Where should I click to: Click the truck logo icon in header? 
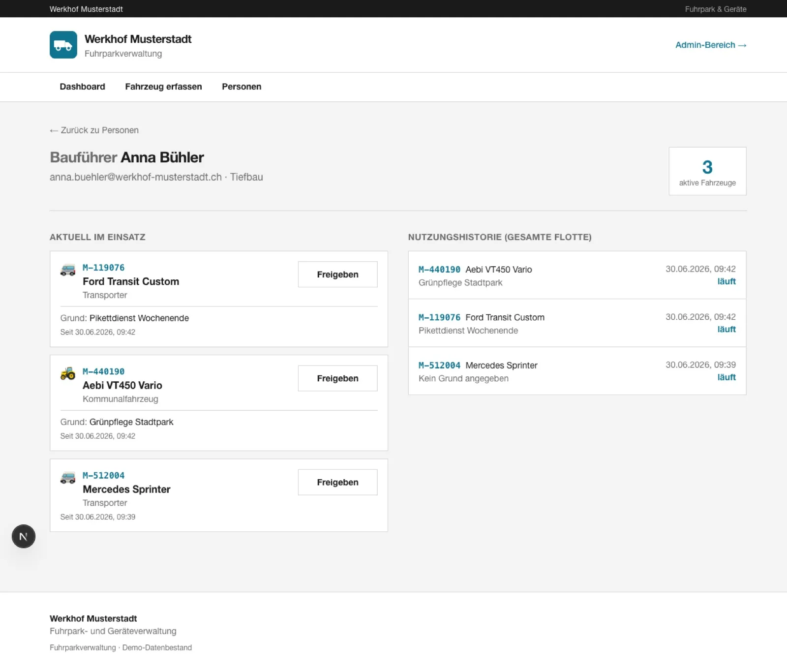click(x=63, y=45)
